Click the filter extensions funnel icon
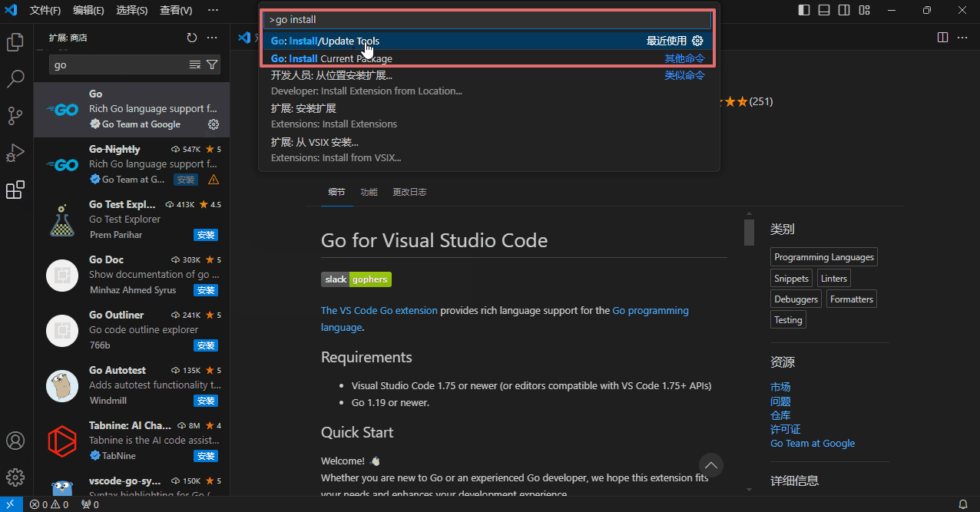 point(212,65)
